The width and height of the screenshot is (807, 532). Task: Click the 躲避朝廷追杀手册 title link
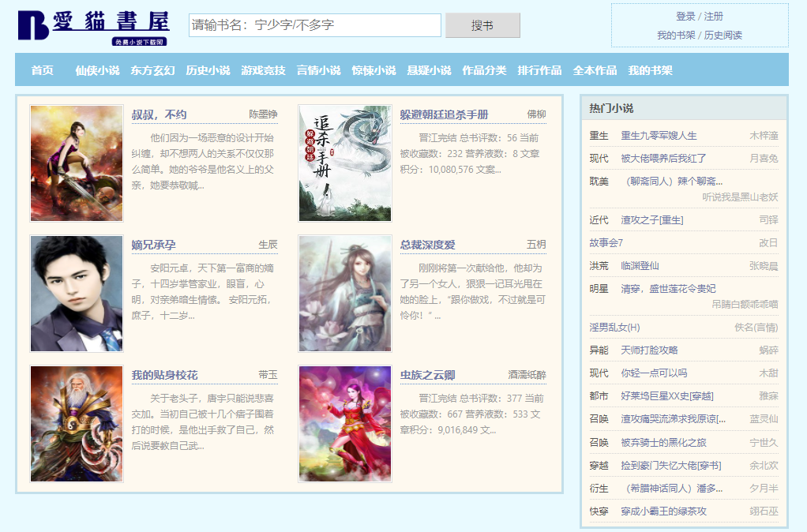444,114
